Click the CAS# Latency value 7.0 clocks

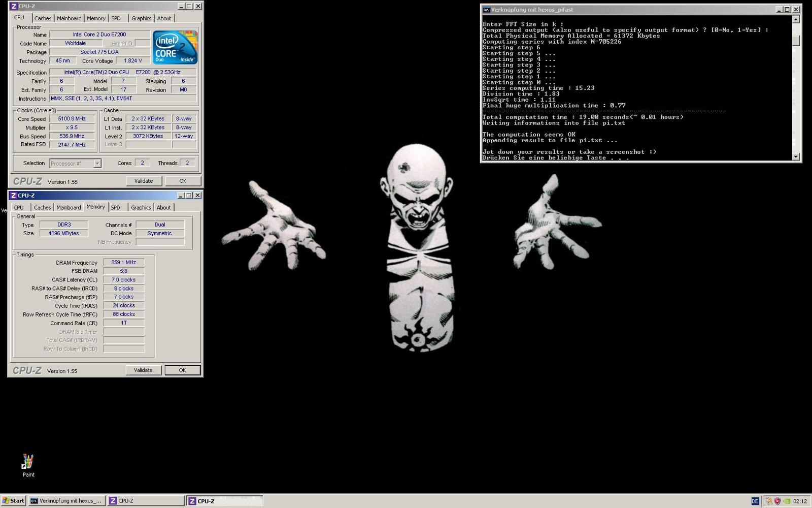click(124, 280)
